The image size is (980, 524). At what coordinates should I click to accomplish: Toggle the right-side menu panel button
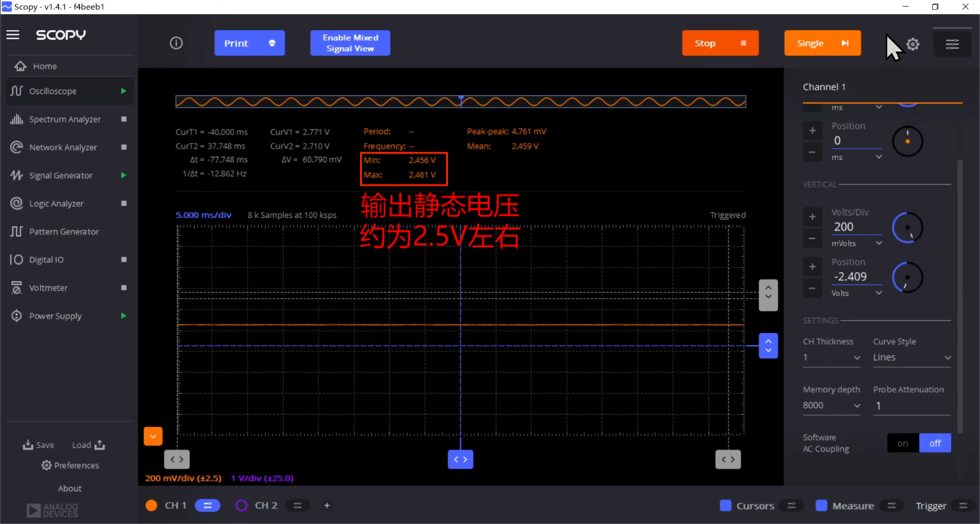[x=952, y=44]
